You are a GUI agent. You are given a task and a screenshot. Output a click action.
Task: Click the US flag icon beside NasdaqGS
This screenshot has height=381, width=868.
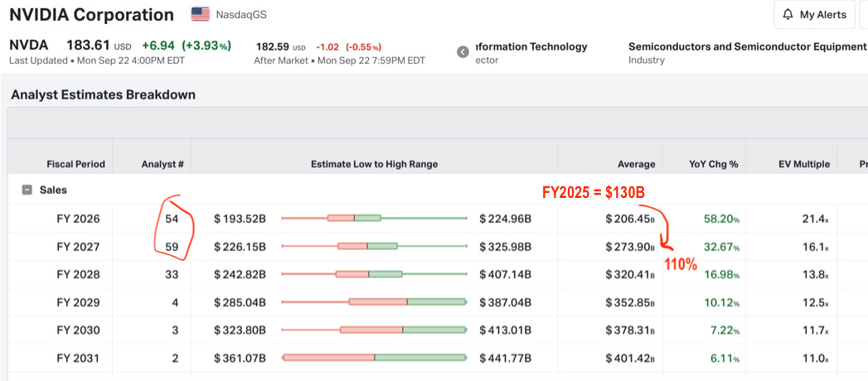pos(201,14)
